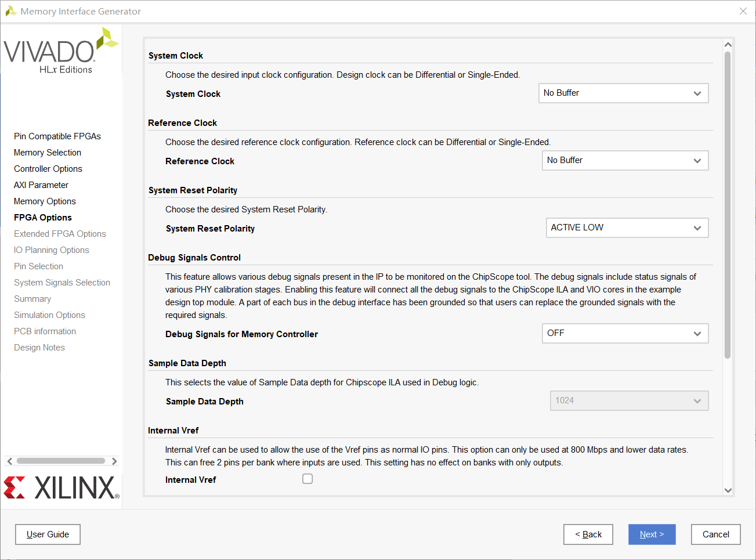The image size is (756, 560).
Task: Click the Xilinx logo
Action: point(62,488)
